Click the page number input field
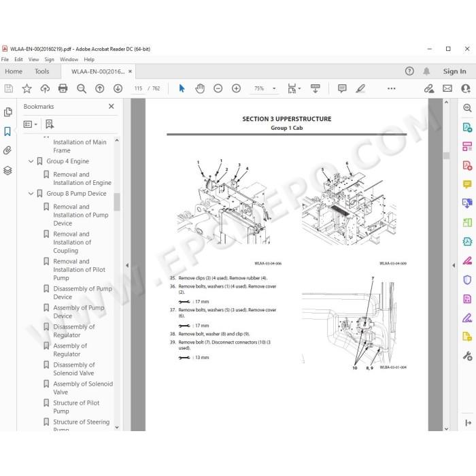Screen dimensions: 476x476 139,88
